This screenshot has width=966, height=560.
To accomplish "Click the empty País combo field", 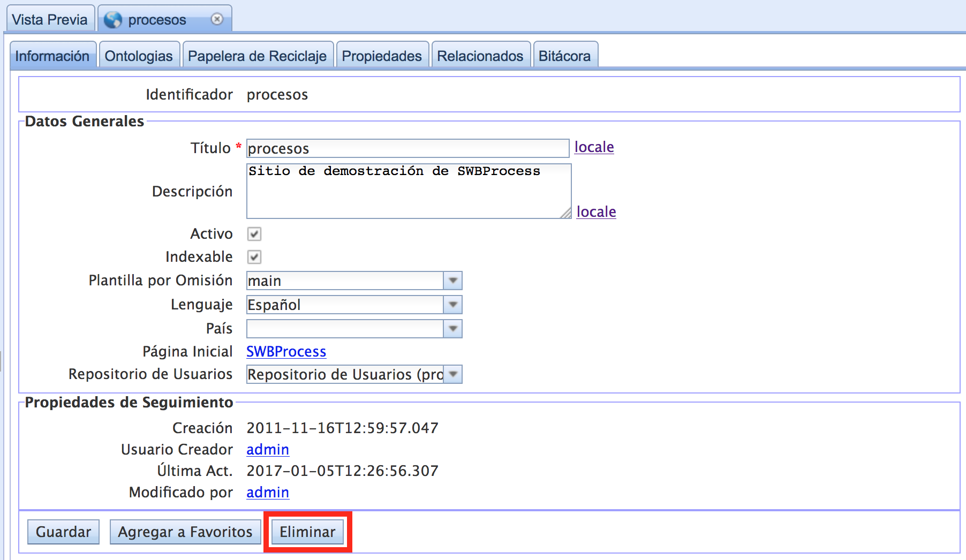I will [345, 329].
